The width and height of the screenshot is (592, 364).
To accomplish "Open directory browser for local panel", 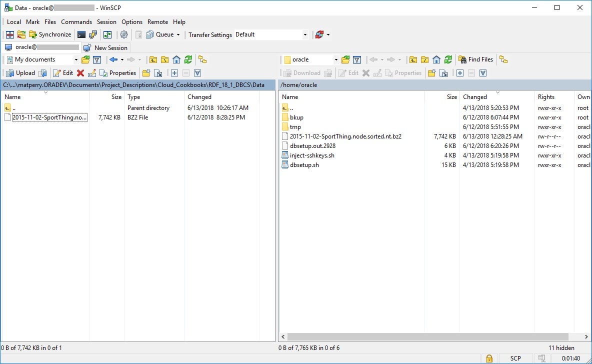I will click(x=84, y=59).
